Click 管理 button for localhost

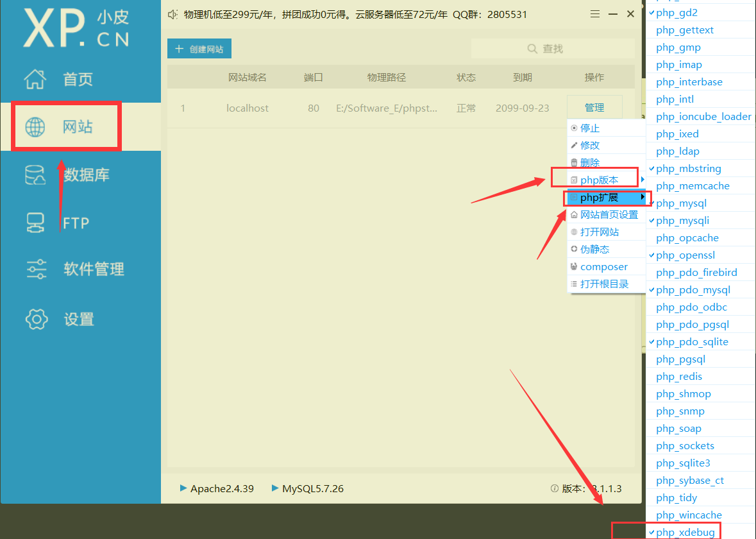[594, 108]
